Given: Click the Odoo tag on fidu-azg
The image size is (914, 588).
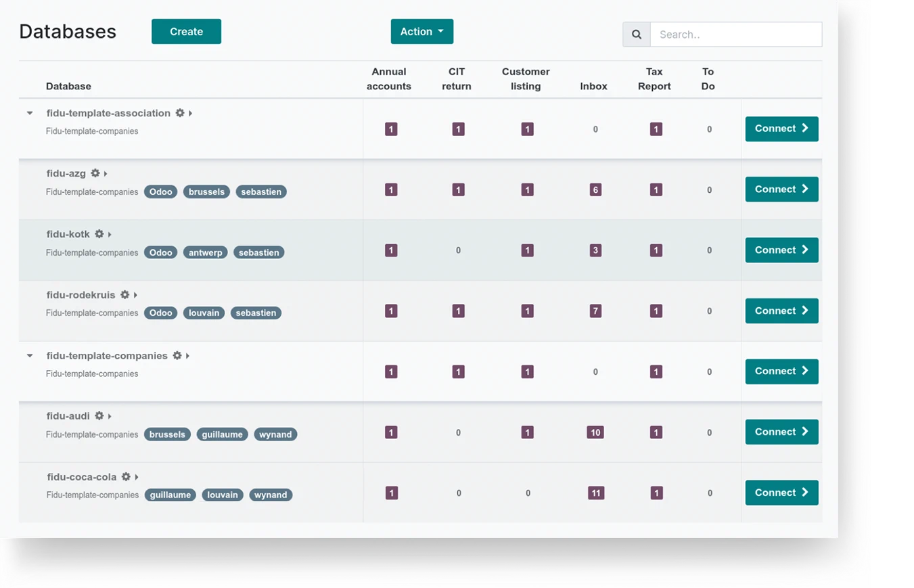Looking at the screenshot, I should click(161, 191).
